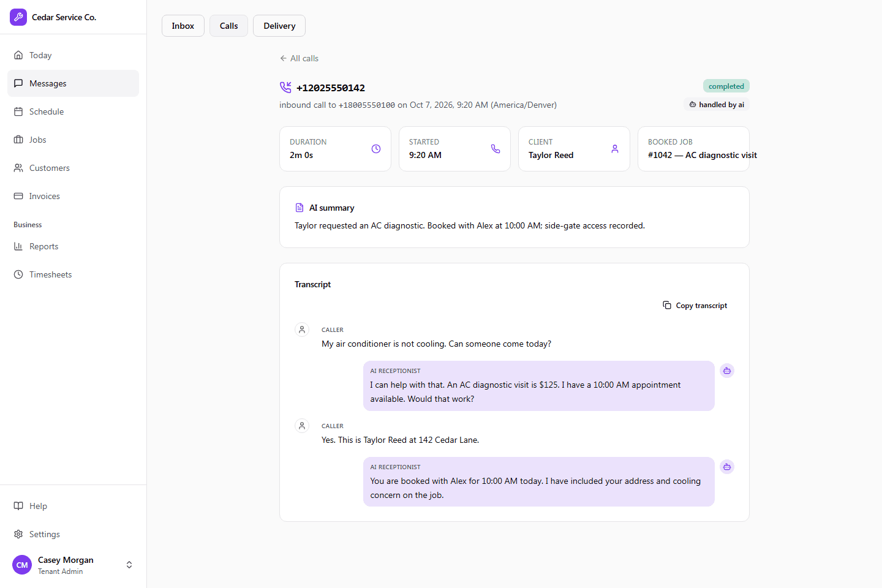Click the caller message mentioning 142 Cedar Lane

point(401,440)
